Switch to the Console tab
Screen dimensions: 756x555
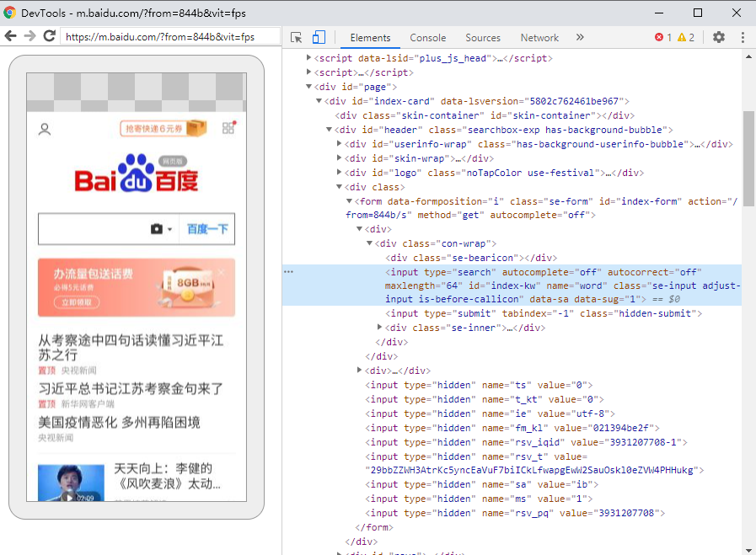pyautogui.click(x=427, y=38)
